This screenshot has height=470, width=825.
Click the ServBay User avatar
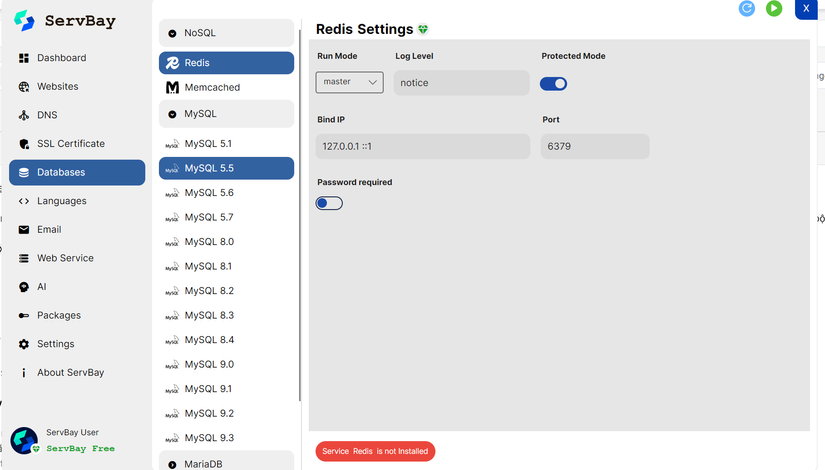point(24,440)
